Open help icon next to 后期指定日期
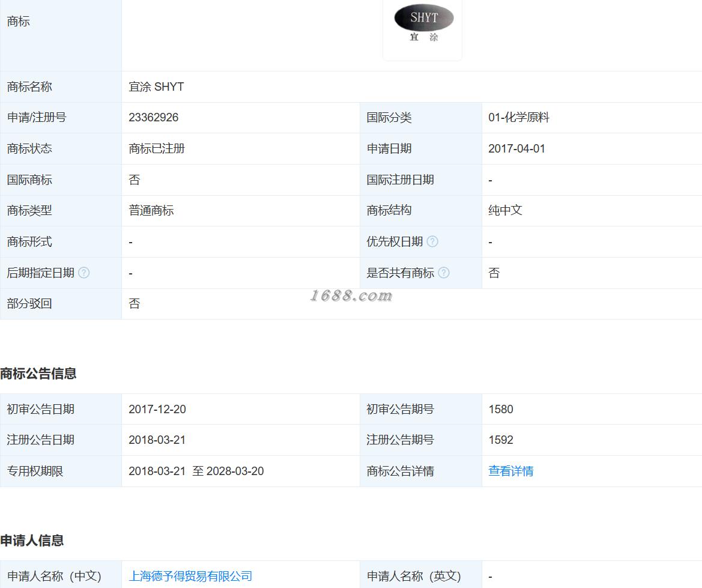The width and height of the screenshot is (702, 588). pyautogui.click(x=83, y=272)
